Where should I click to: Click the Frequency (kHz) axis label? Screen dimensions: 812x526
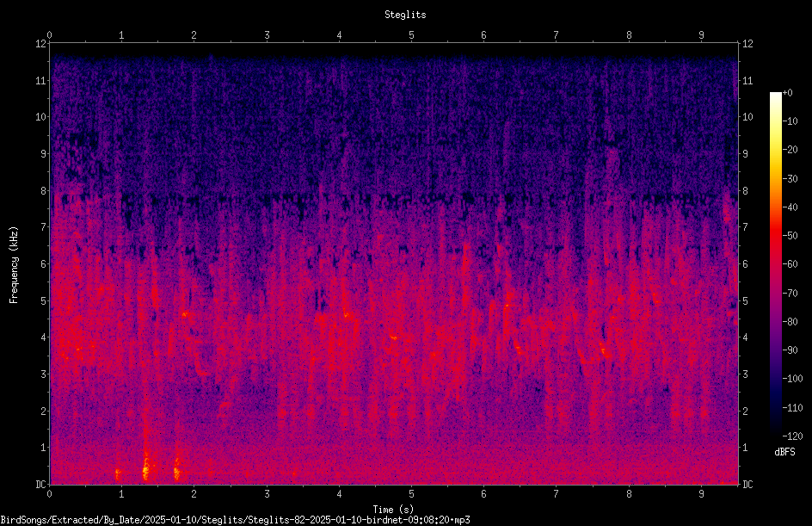pos(14,265)
